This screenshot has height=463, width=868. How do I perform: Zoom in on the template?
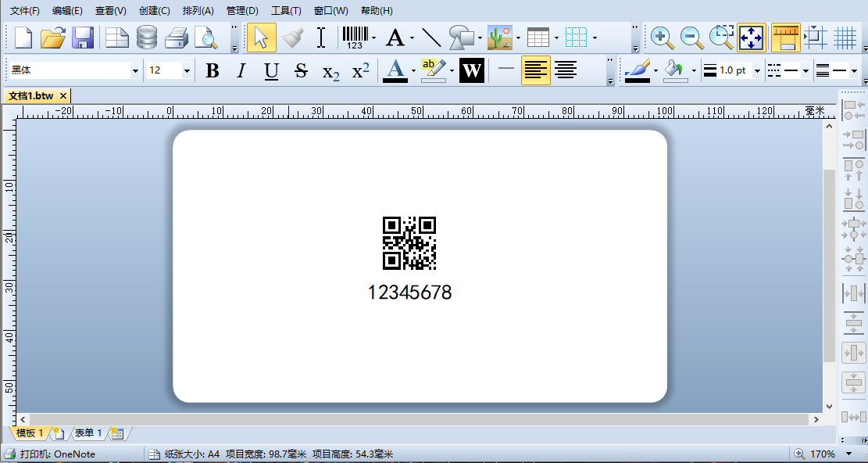point(662,38)
